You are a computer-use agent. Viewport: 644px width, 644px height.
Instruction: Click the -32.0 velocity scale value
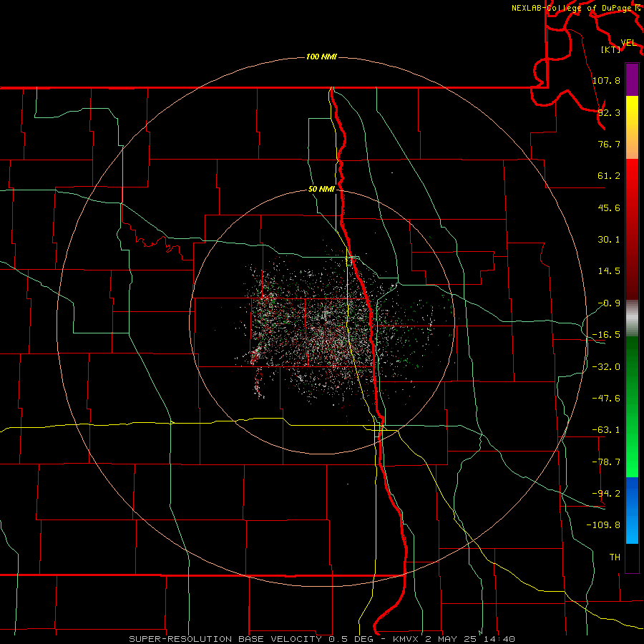pyautogui.click(x=606, y=367)
